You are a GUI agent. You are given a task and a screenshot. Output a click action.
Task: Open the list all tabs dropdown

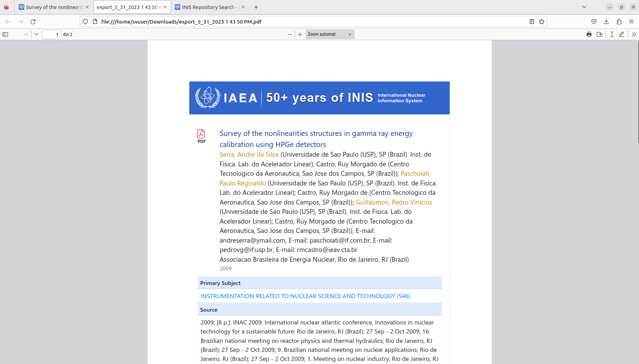(584, 7)
